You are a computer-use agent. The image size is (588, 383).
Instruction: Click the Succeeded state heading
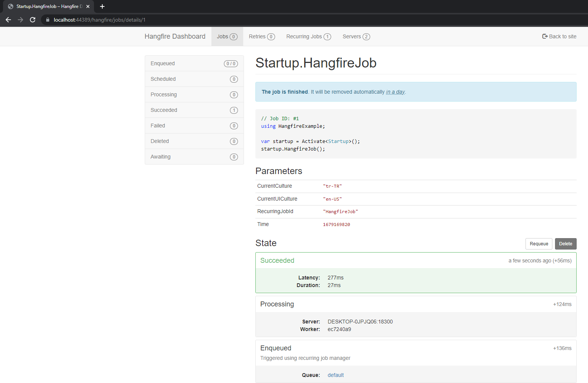coord(277,261)
